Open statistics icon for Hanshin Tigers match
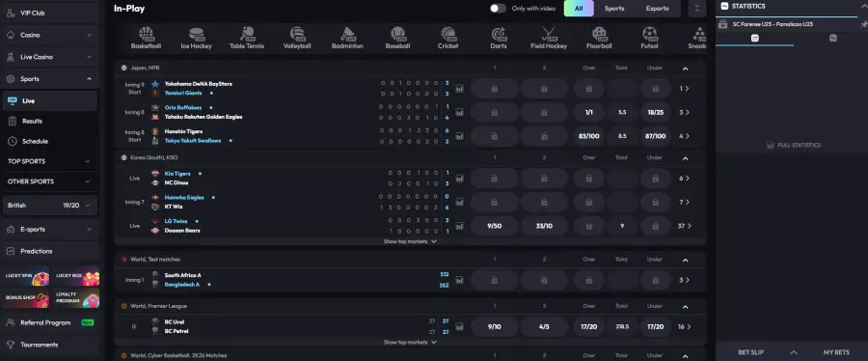The width and height of the screenshot is (868, 361). point(459,136)
